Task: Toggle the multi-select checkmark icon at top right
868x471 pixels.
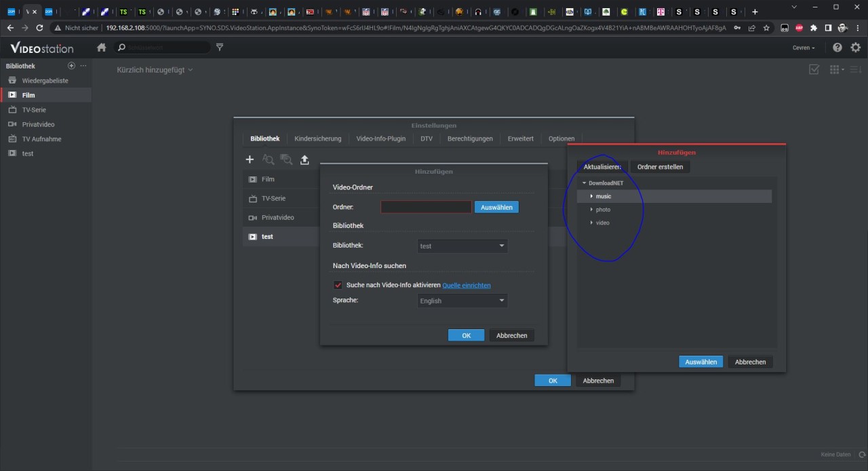Action: (x=814, y=70)
